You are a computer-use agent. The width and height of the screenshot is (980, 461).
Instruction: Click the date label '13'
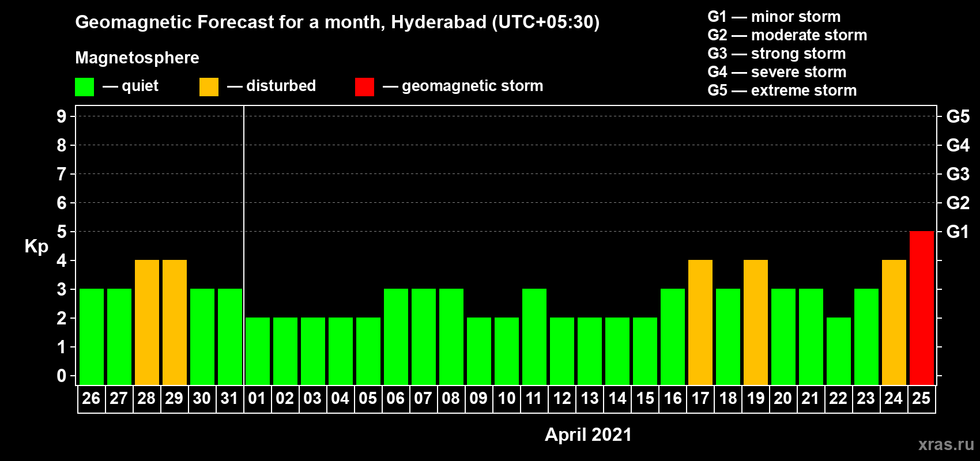coord(589,398)
